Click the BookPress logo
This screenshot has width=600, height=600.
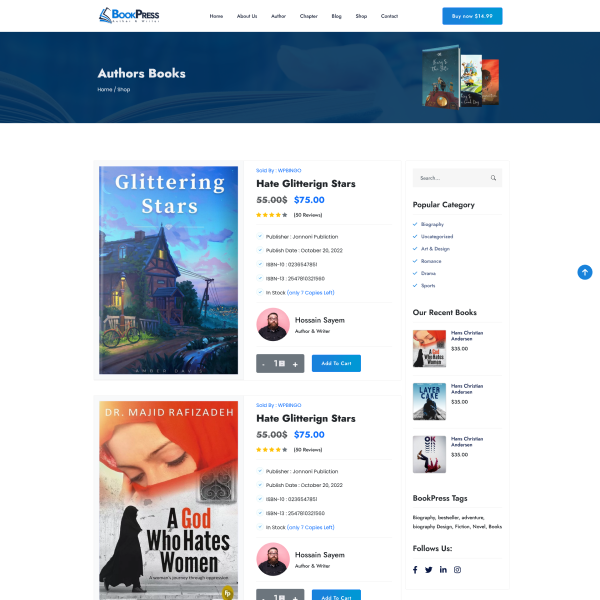129,16
